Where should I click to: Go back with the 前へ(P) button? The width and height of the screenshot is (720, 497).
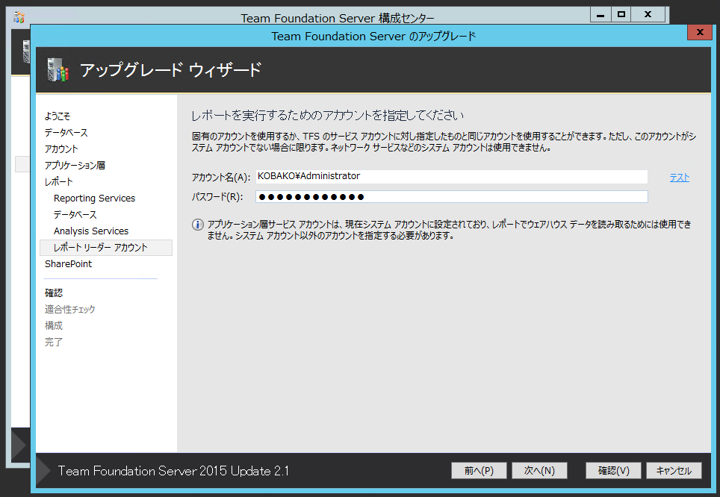(479, 470)
